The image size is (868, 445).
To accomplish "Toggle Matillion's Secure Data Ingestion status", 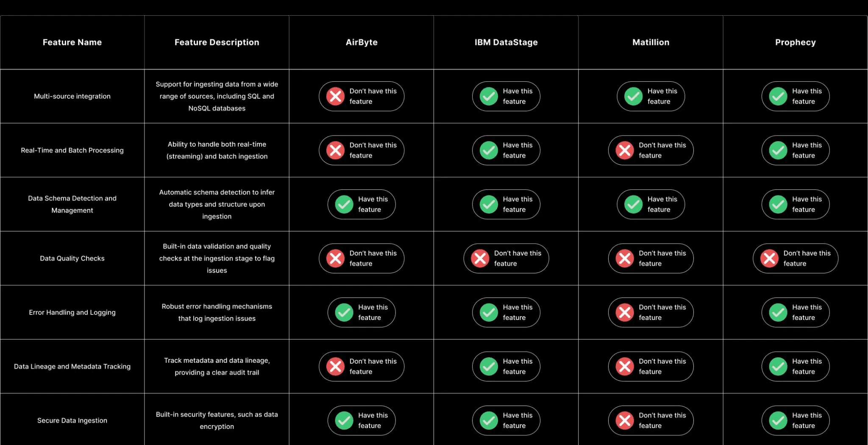I will (x=651, y=420).
